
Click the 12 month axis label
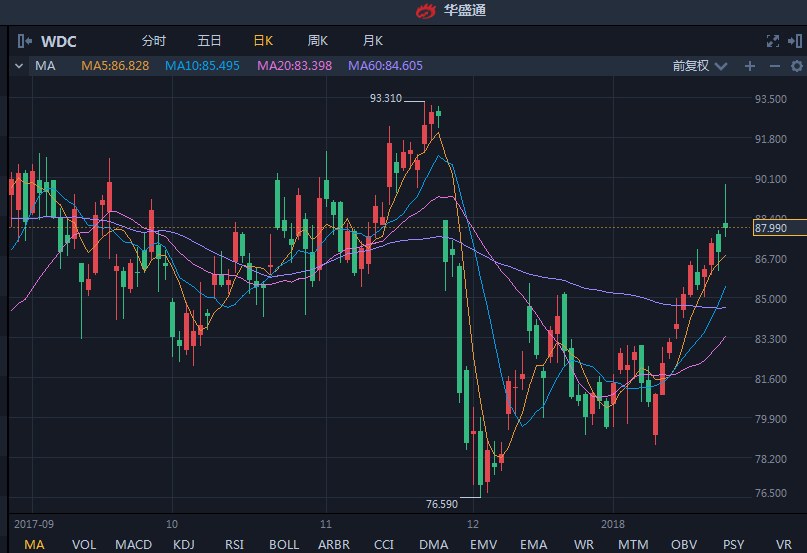(x=472, y=524)
